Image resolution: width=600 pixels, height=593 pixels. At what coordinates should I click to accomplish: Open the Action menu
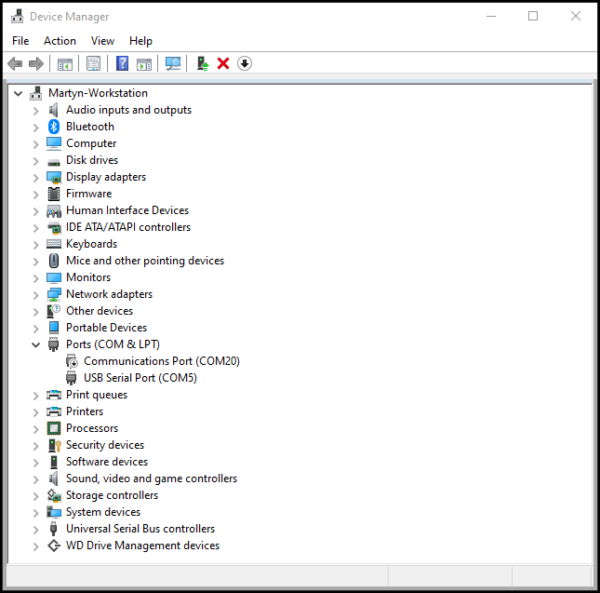pyautogui.click(x=60, y=41)
